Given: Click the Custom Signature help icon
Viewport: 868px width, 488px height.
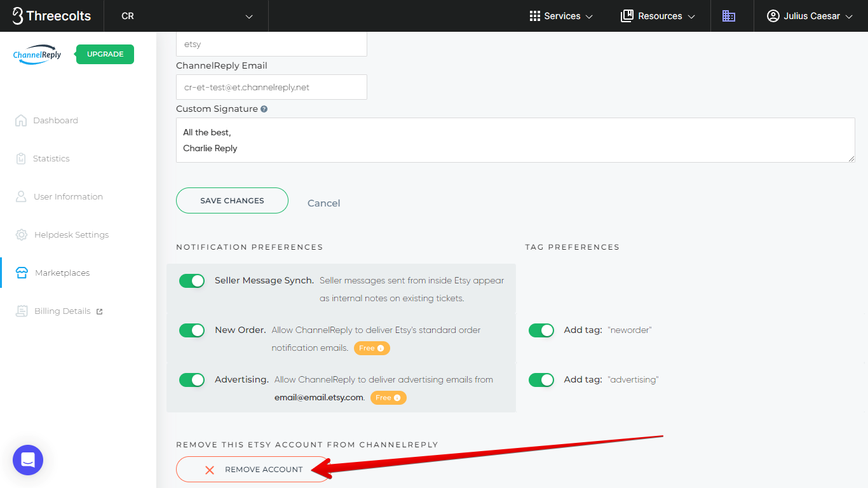Looking at the screenshot, I should pyautogui.click(x=264, y=109).
